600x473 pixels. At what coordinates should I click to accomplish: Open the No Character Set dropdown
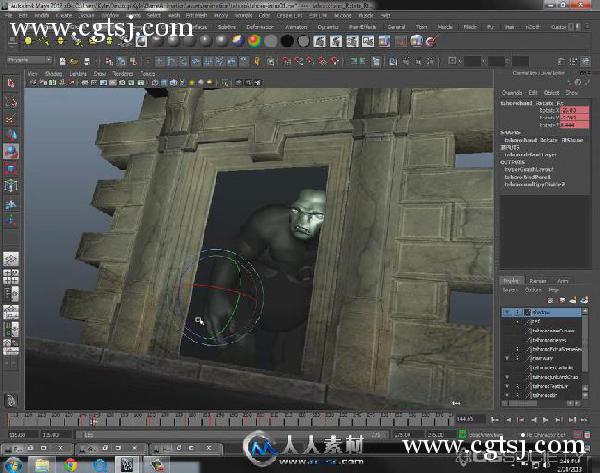click(x=546, y=435)
